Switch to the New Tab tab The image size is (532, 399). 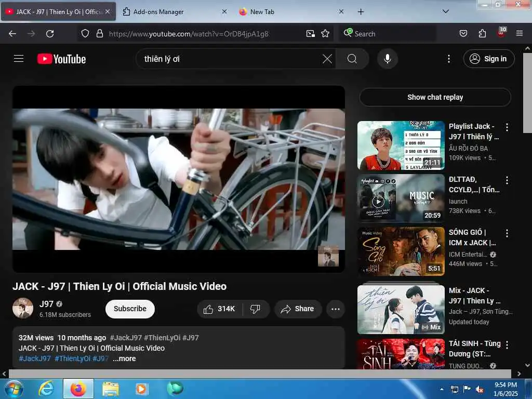pos(291,11)
